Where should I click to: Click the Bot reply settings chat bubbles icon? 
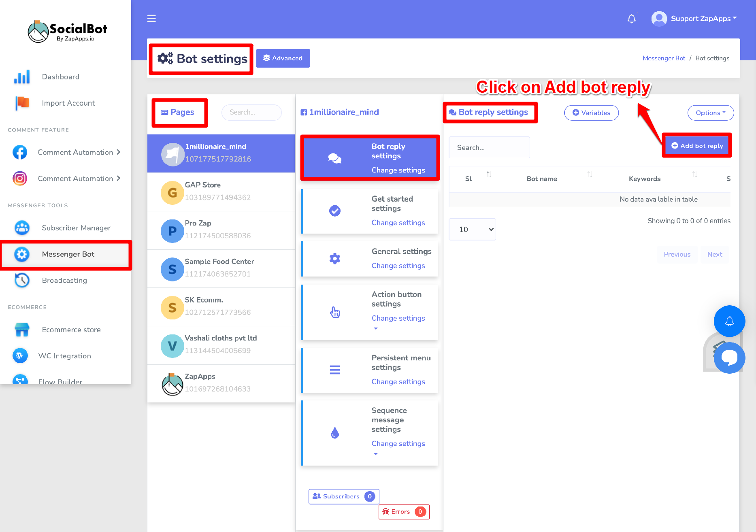pyautogui.click(x=335, y=158)
